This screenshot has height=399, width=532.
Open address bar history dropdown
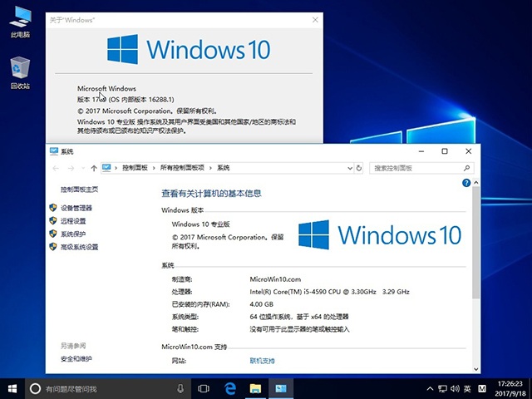[x=350, y=168]
